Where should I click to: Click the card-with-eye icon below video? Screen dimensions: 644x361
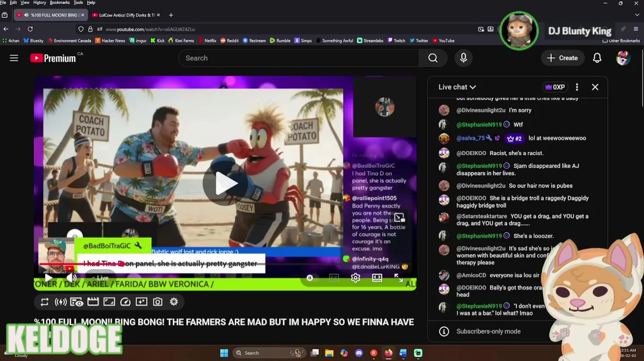tap(77, 302)
